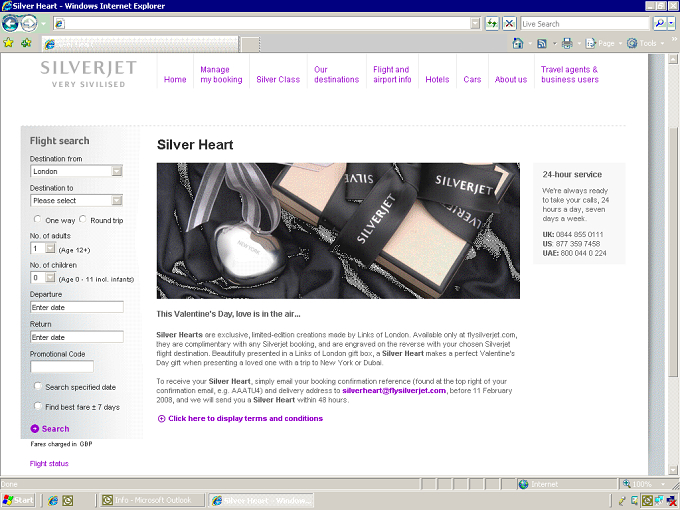Switch to Info - Microsoft Outlook taskbar button
The width and height of the screenshot is (680, 510).
pos(152,500)
